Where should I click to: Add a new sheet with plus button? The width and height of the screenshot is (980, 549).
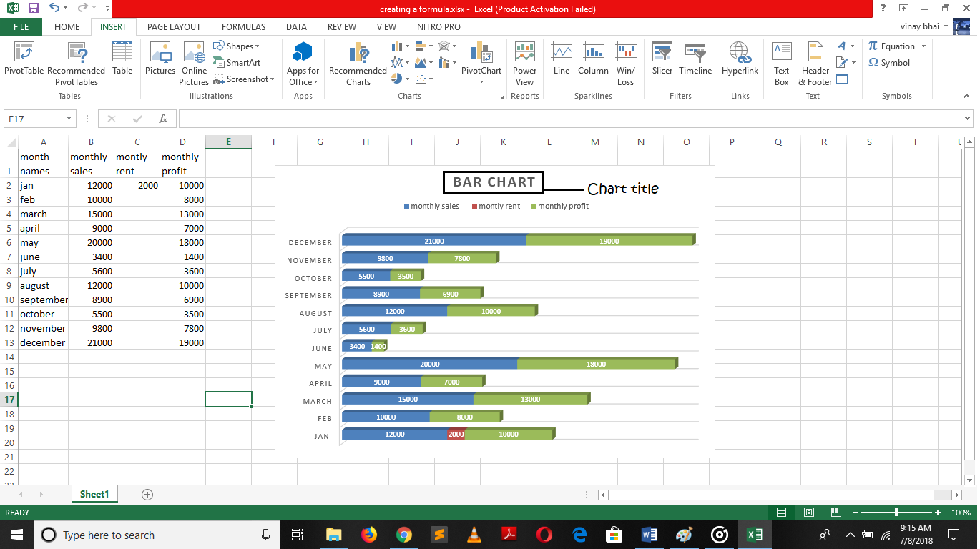(x=147, y=495)
